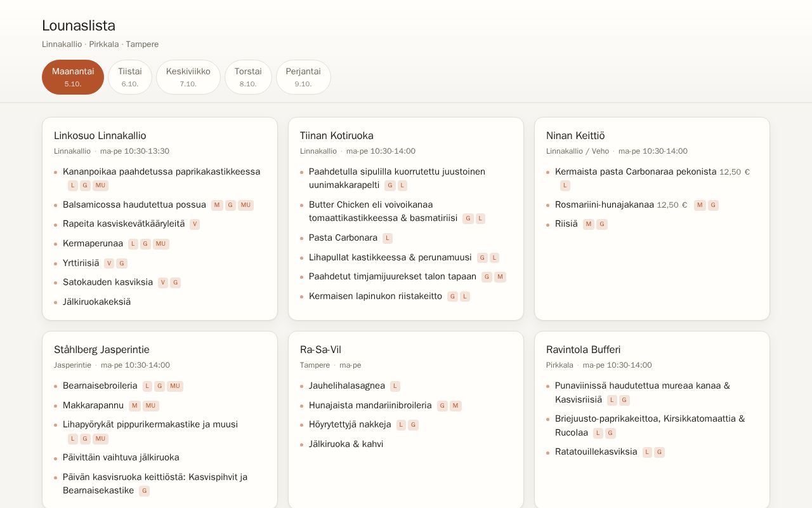Viewport: 812px width, 508px height.
Task: Click the Kermaista pasta Carbonaraa pekonista dish
Action: tap(636, 171)
